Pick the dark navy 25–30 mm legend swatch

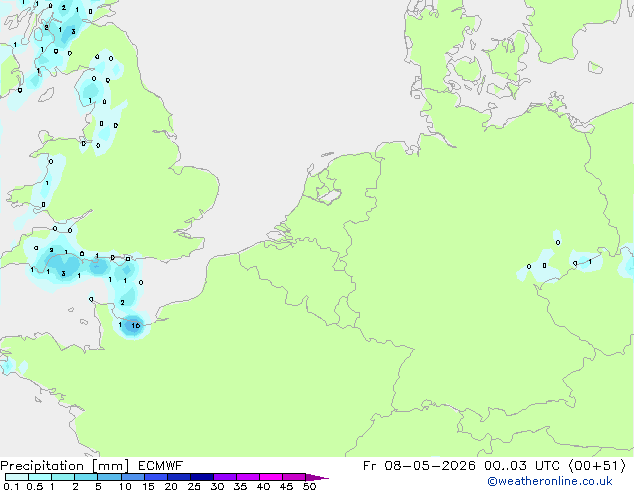pos(202,477)
